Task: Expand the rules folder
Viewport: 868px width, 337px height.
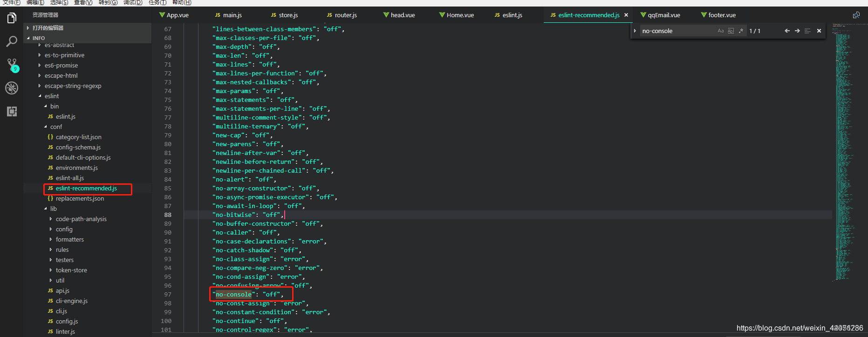Action: point(62,249)
